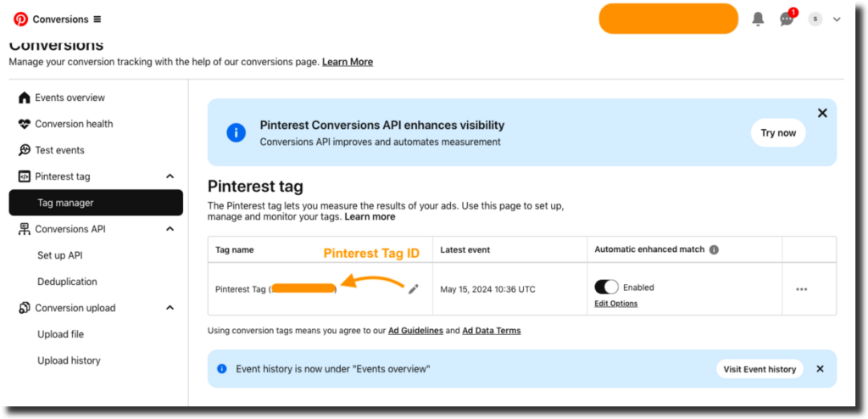Collapse the Conversions API sidebar section
The width and height of the screenshot is (868, 419).
[x=170, y=229]
